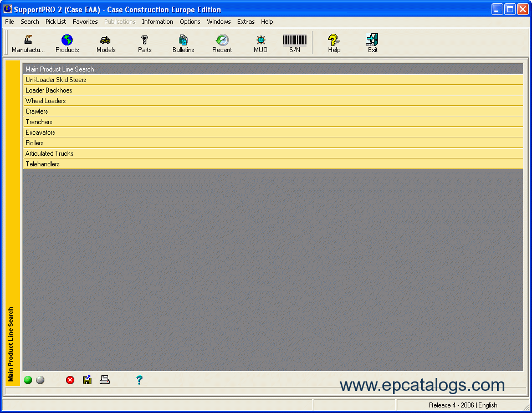Open the S/N barcode search icon
The height and width of the screenshot is (413, 532).
[x=294, y=43]
